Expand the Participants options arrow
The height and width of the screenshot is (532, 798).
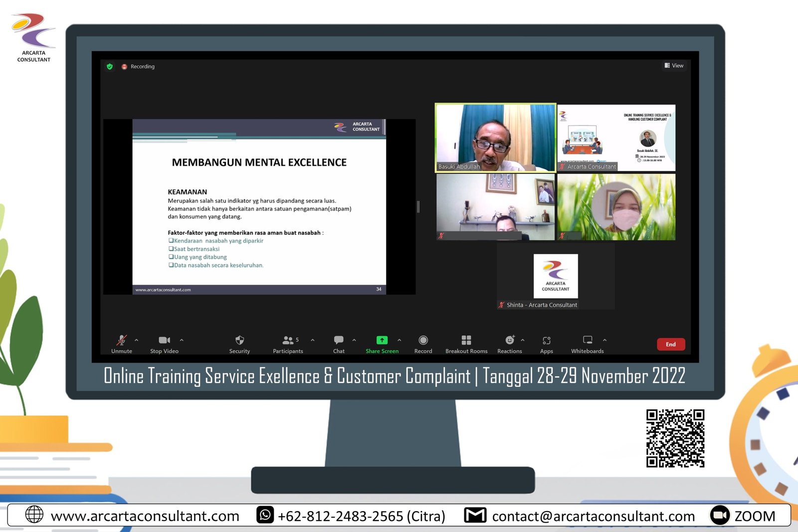(x=313, y=340)
